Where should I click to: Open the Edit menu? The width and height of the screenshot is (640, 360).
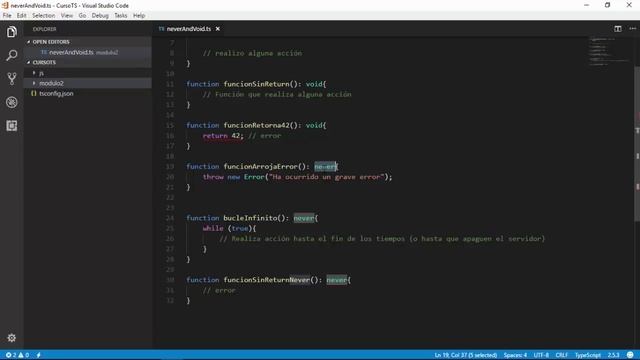(x=21, y=16)
